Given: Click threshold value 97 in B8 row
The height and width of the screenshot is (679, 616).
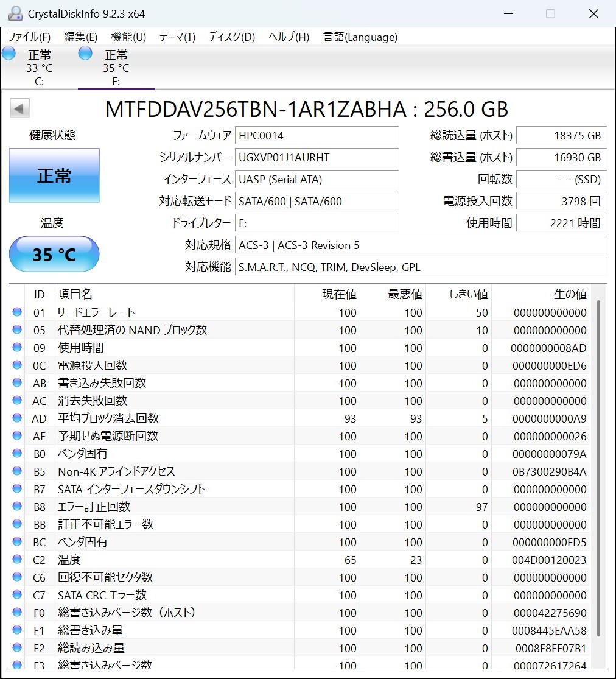Looking at the screenshot, I should (x=482, y=507).
